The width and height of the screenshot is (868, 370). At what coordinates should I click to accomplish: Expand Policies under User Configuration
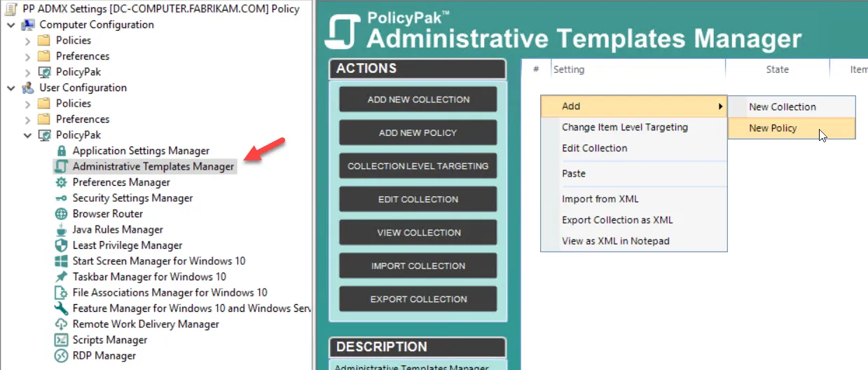pyautogui.click(x=28, y=104)
